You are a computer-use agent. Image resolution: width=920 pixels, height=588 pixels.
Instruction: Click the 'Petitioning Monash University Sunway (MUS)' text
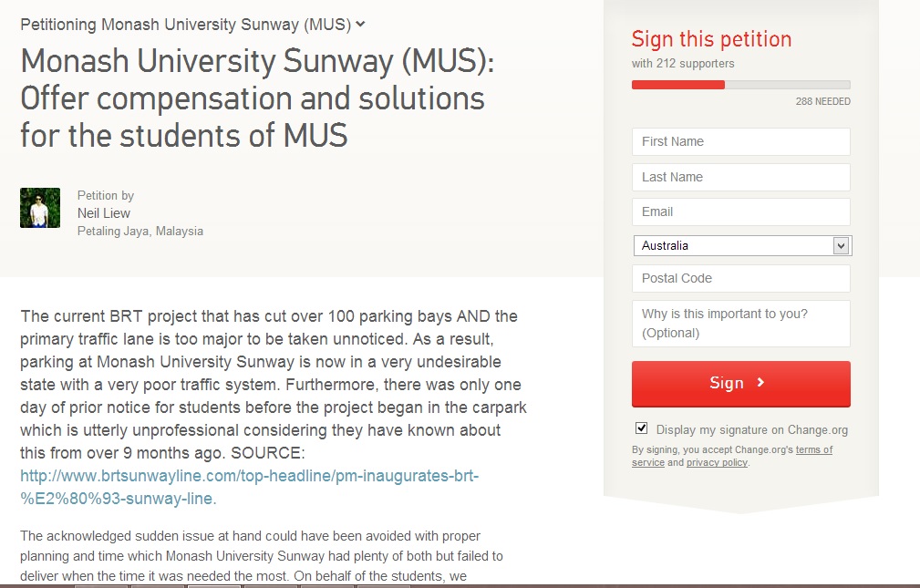(185, 25)
